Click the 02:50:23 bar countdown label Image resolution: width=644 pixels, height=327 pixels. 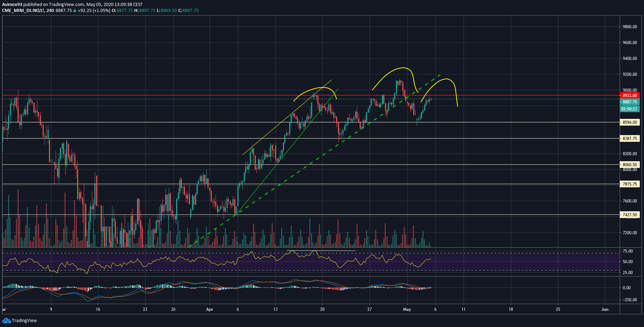tap(630, 109)
